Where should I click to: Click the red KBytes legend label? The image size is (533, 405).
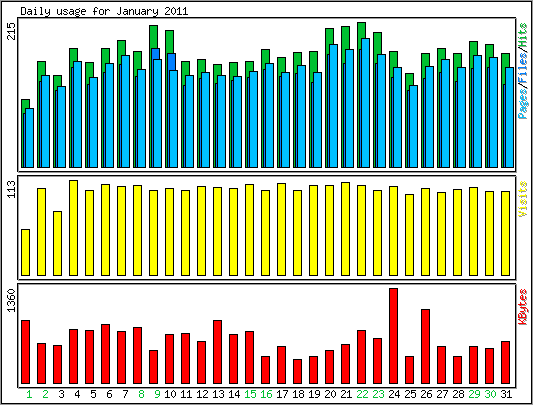click(x=523, y=307)
